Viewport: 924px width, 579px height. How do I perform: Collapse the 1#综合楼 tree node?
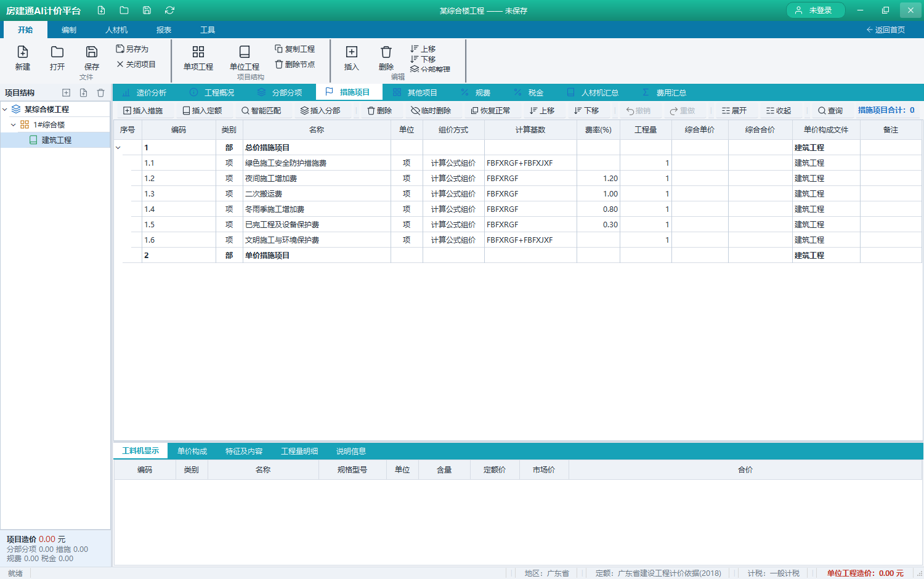(14, 125)
